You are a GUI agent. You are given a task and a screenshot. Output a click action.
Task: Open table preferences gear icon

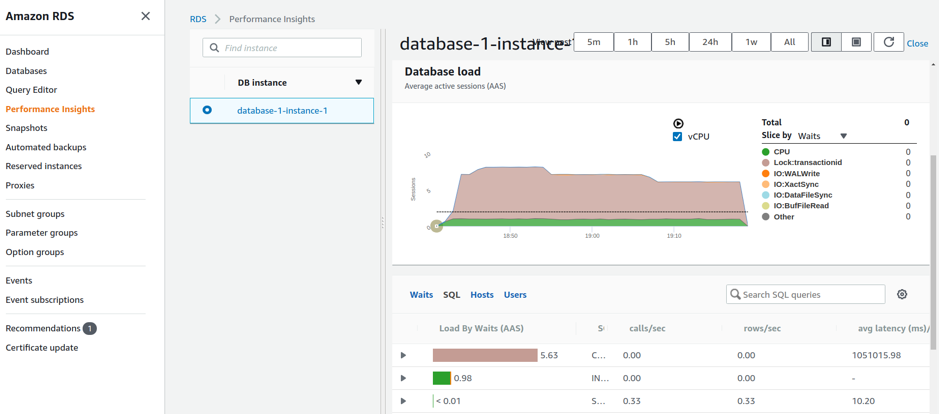coord(902,294)
